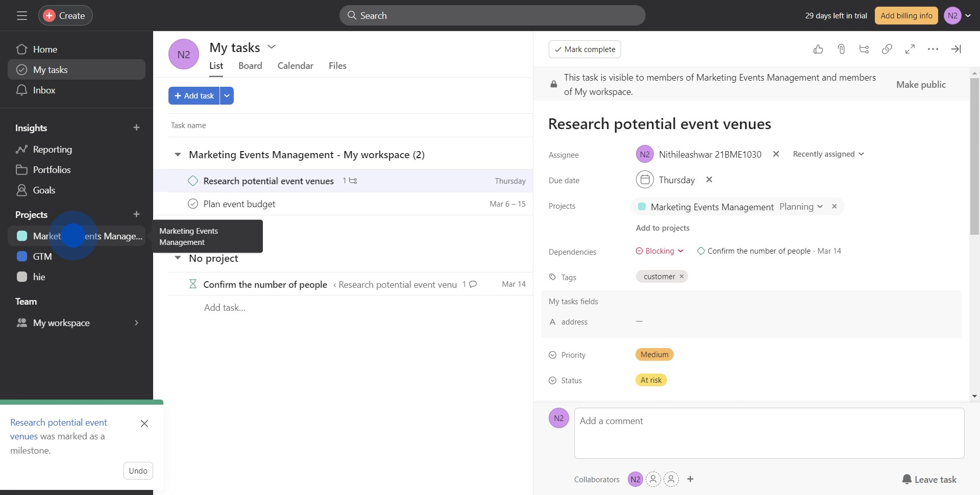The width and height of the screenshot is (980, 495).
Task: Attach a file using the paperclip icon
Action: pyautogui.click(x=841, y=49)
